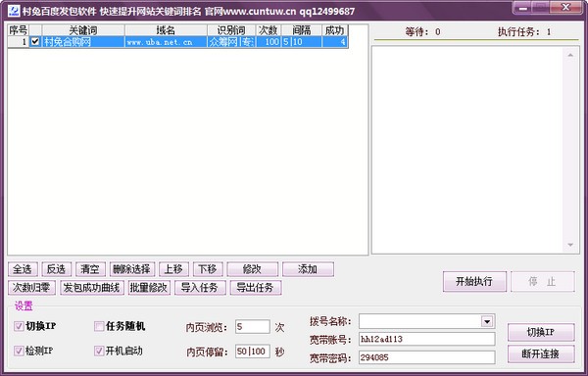Image resolution: width=588 pixels, height=376 pixels.
Task: Start tasks with 开始执行
Action: coord(474,282)
